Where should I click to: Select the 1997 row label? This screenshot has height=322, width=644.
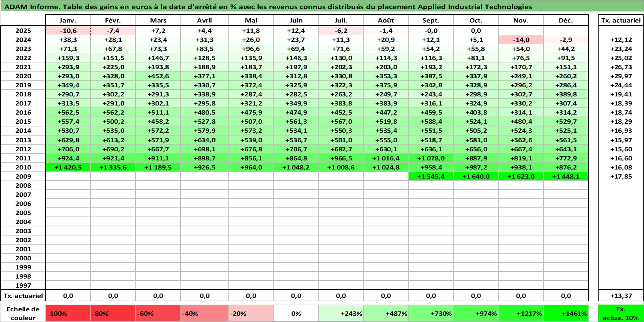pyautogui.click(x=23, y=285)
